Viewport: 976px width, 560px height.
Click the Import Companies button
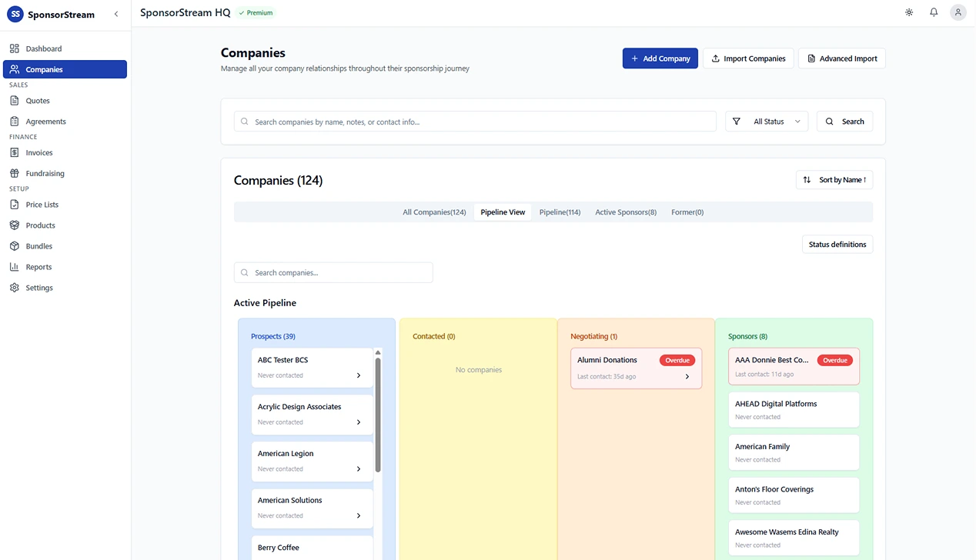tap(748, 58)
